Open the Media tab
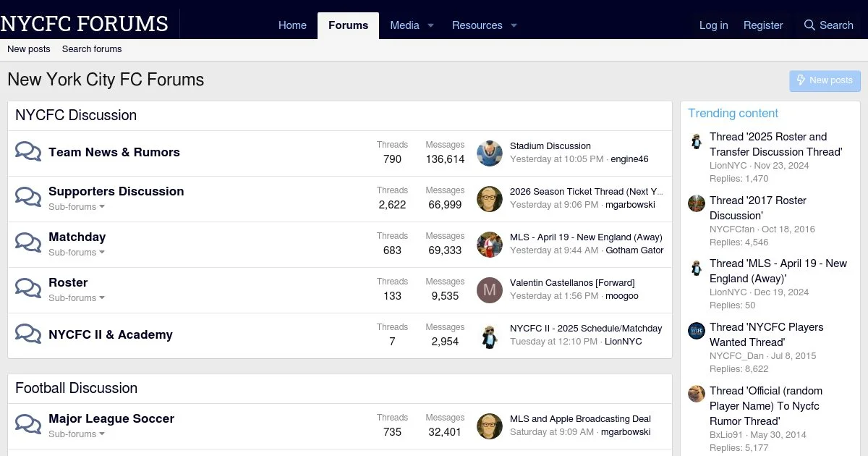This screenshot has height=456, width=868. click(x=404, y=25)
